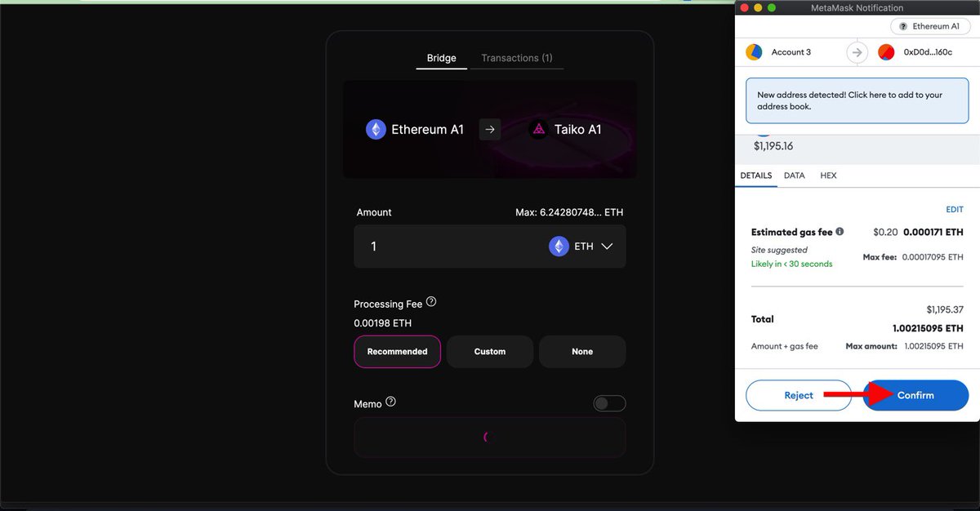980x511 pixels.
Task: Click the Estimated gas fee info icon
Action: click(840, 232)
